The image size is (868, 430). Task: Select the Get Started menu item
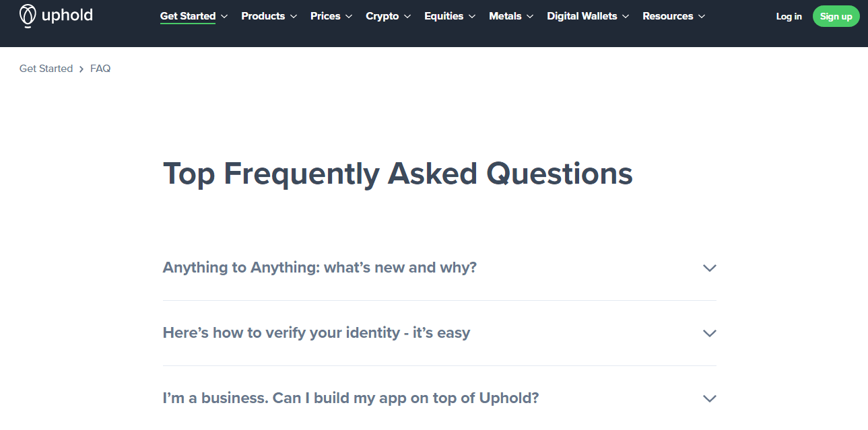[x=187, y=15]
